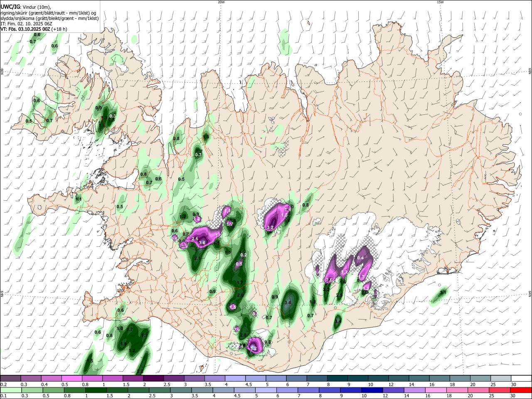Click the 0.4 value on the Vatnajökull glacier

[x=360, y=258]
